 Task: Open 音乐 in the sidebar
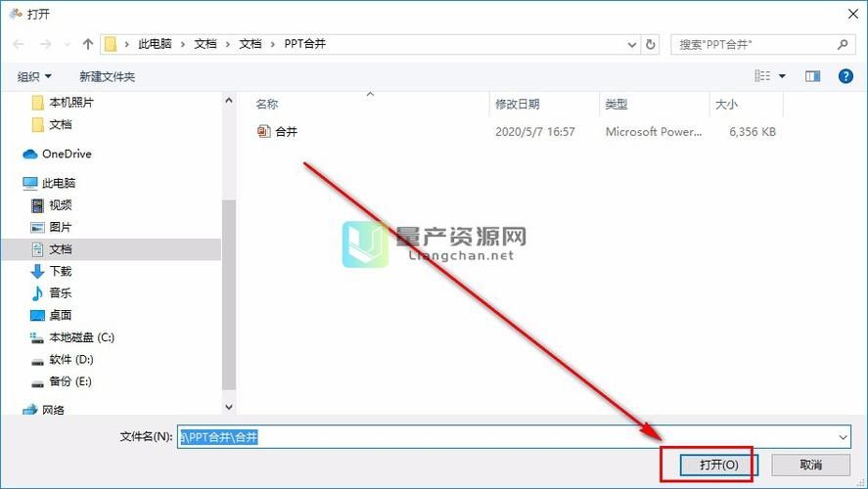click(51, 293)
